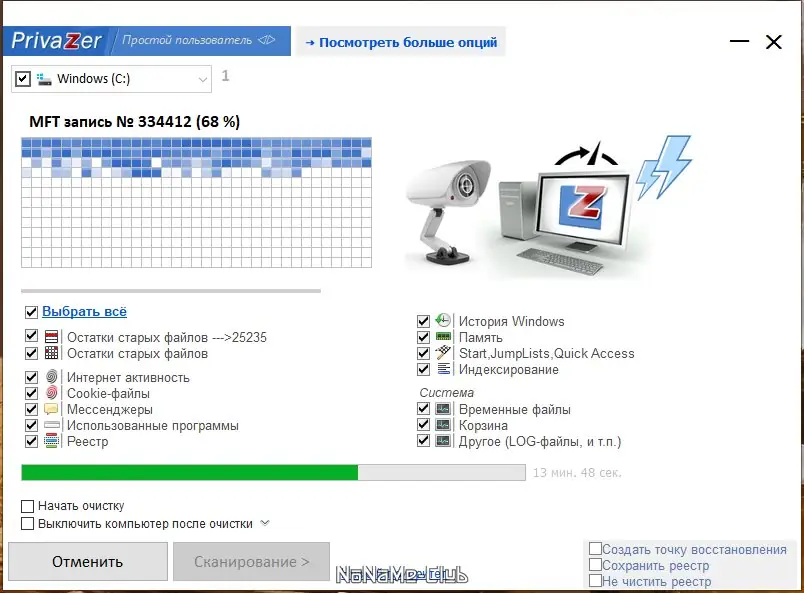Uncheck the Cookie-файлы checkbox
This screenshot has width=804, height=593.
click(x=31, y=393)
